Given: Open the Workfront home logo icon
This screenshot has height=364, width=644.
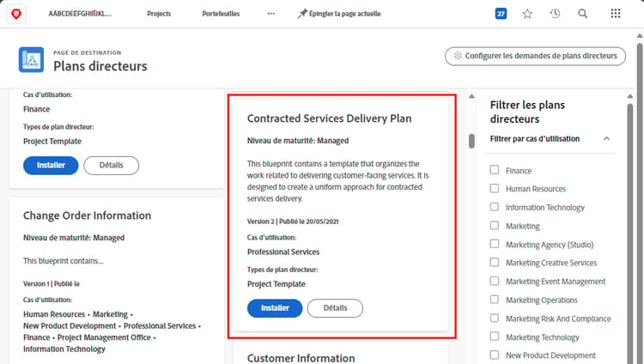Looking at the screenshot, I should (16, 14).
